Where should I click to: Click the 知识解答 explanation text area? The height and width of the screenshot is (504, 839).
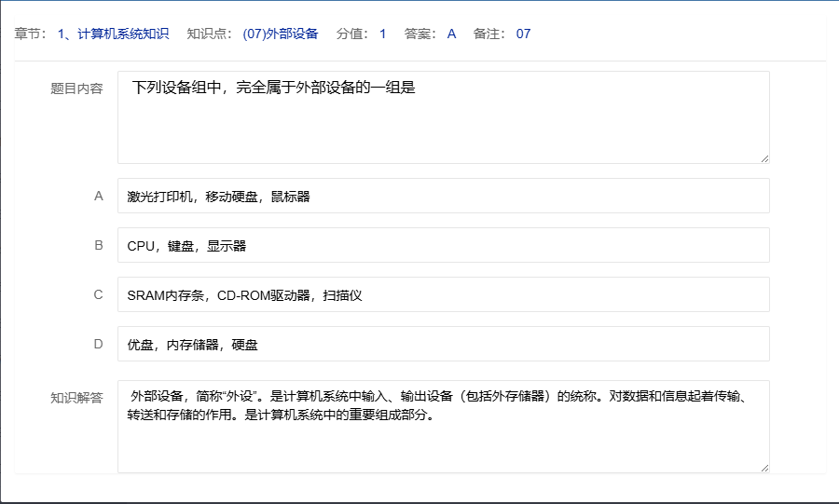coord(443,427)
